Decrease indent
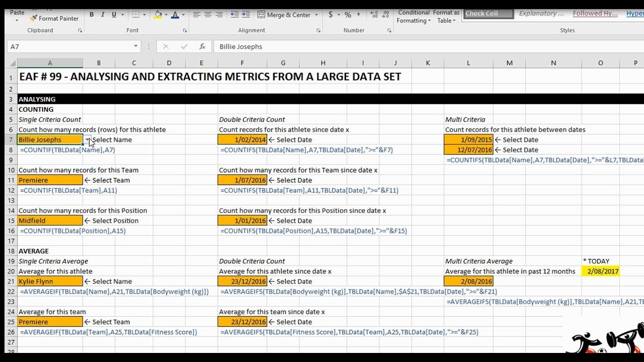The width and height of the screenshot is (644, 362). pyautogui.click(x=234, y=15)
